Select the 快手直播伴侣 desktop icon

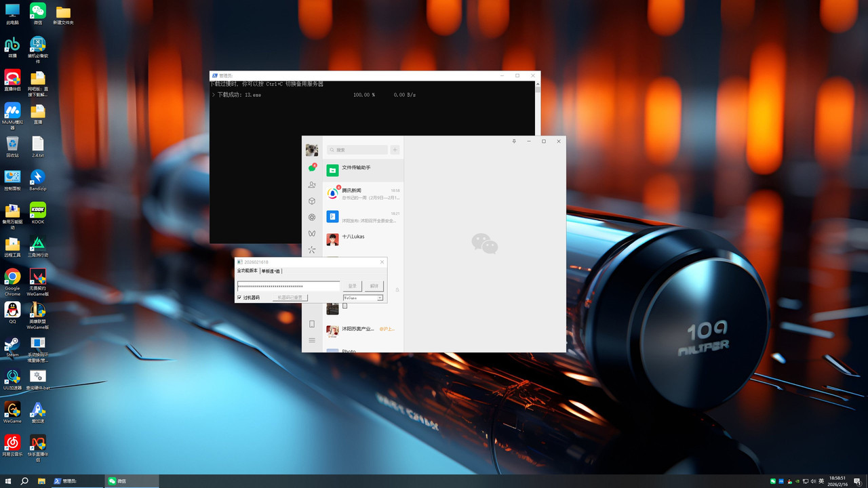tap(38, 448)
